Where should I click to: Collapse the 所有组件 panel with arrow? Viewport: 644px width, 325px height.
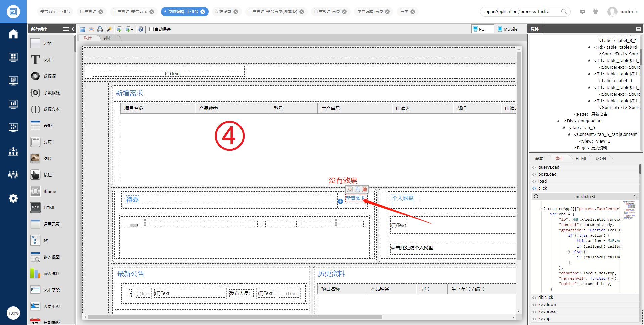[73, 29]
